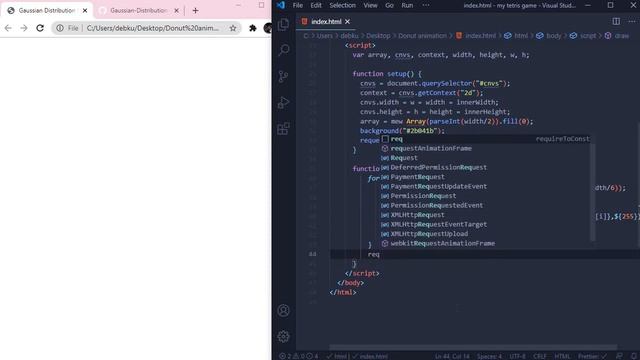Expand hidden menus ellipsis in title bar
Image resolution: width=640 pixels, height=360 pixels.
coord(426,5)
